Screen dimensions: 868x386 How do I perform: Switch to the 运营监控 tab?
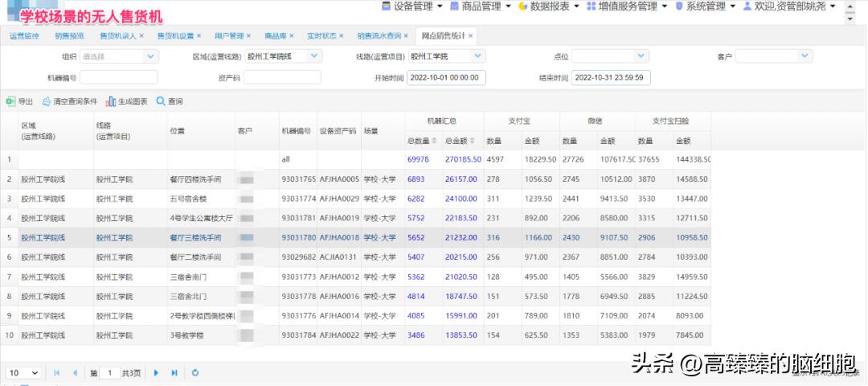[24, 36]
